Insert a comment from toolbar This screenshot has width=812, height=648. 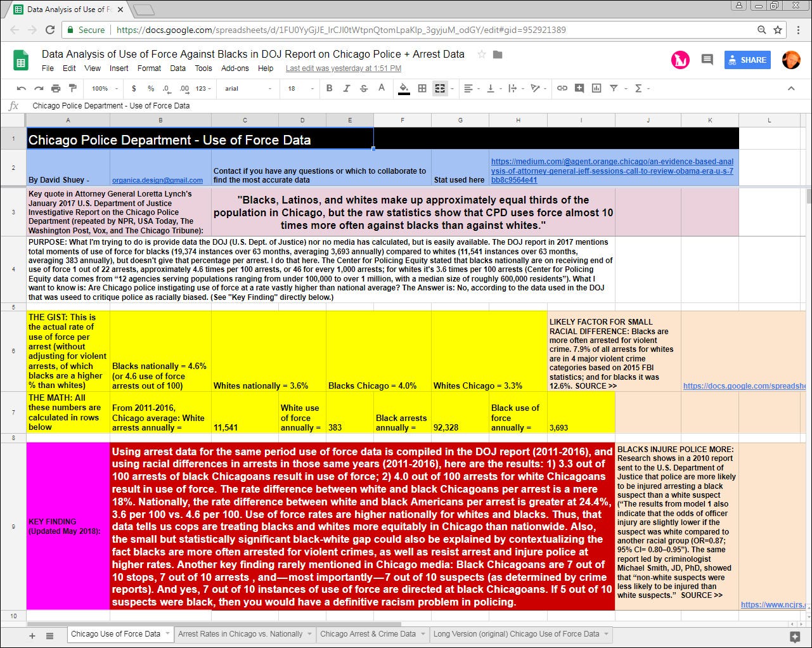(579, 88)
